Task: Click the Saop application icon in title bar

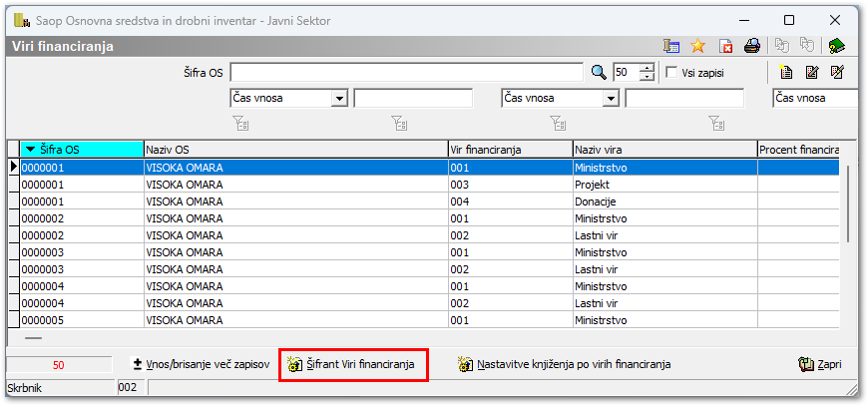Action: pyautogui.click(x=22, y=21)
